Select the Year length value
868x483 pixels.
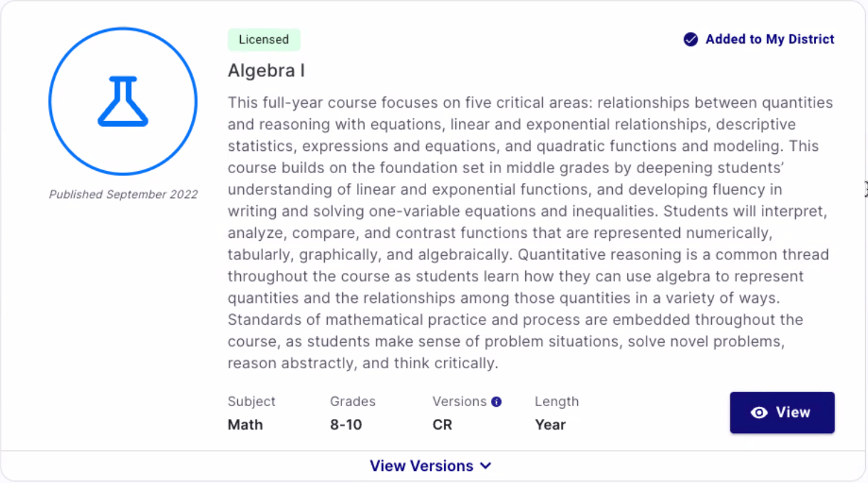[550, 425]
